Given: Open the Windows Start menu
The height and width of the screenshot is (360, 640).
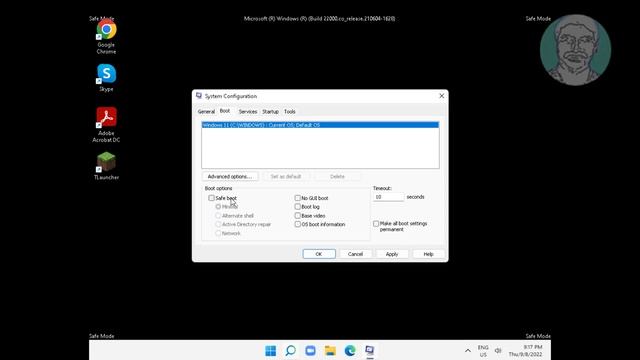Looking at the screenshot, I should (270, 351).
